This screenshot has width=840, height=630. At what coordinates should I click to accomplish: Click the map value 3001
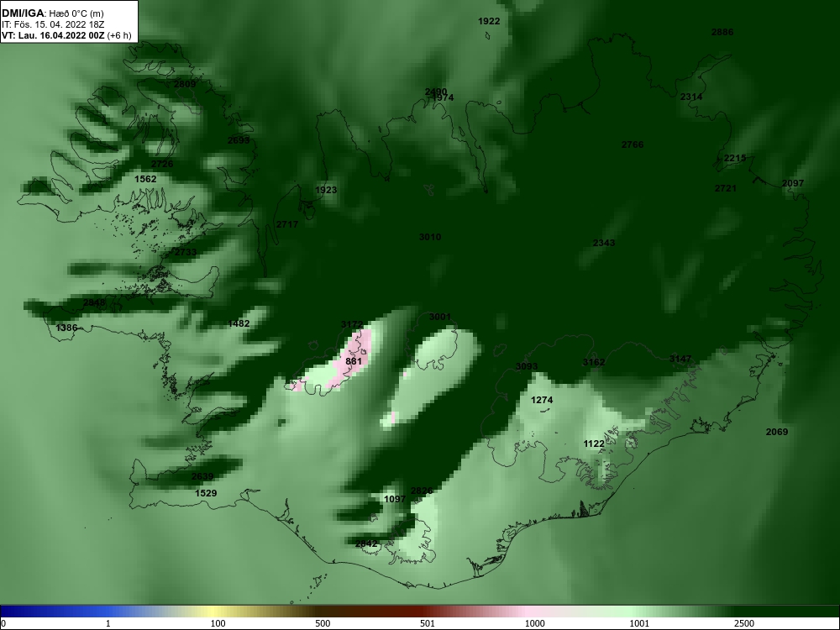[440, 318]
